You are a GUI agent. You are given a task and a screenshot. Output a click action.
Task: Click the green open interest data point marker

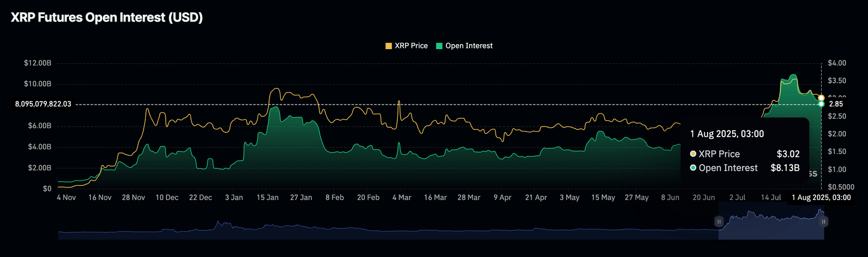821,104
